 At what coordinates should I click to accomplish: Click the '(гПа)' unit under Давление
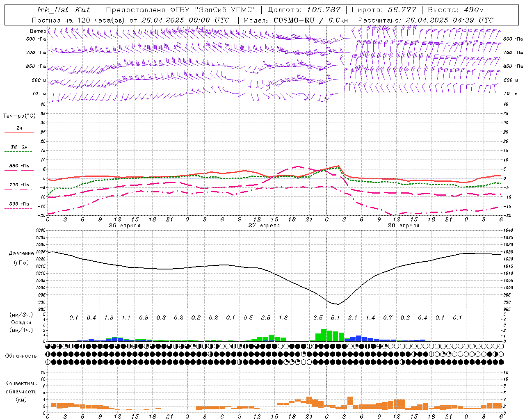[x=21, y=263]
